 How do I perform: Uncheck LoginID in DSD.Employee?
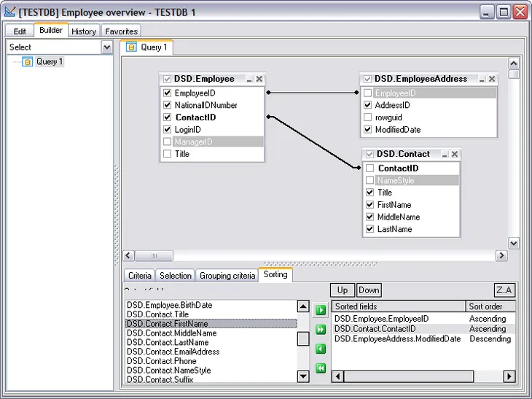[168, 129]
